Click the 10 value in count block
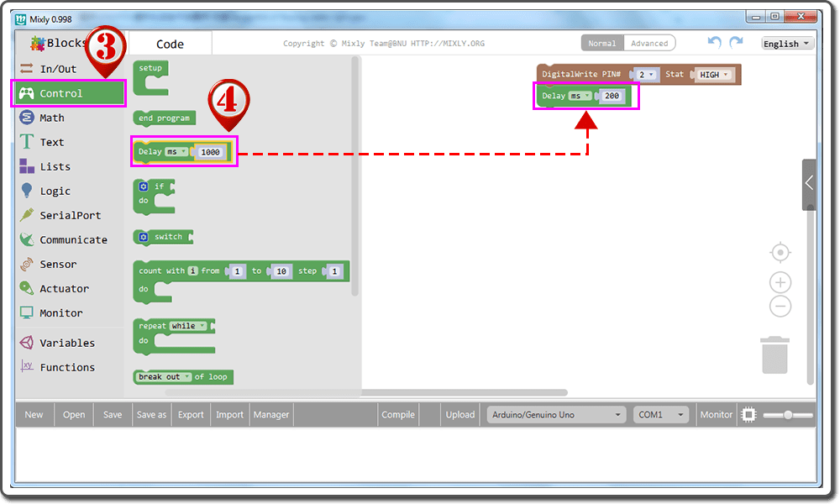The image size is (840, 504). tap(281, 271)
